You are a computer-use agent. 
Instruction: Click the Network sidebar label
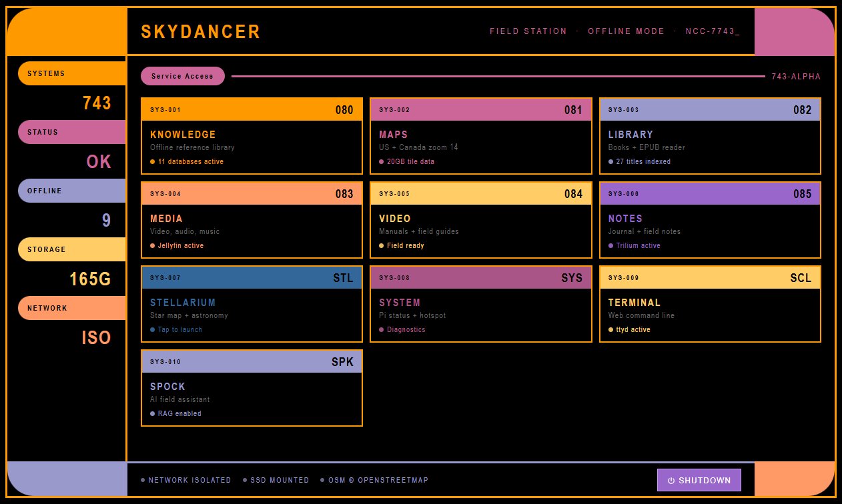71,308
